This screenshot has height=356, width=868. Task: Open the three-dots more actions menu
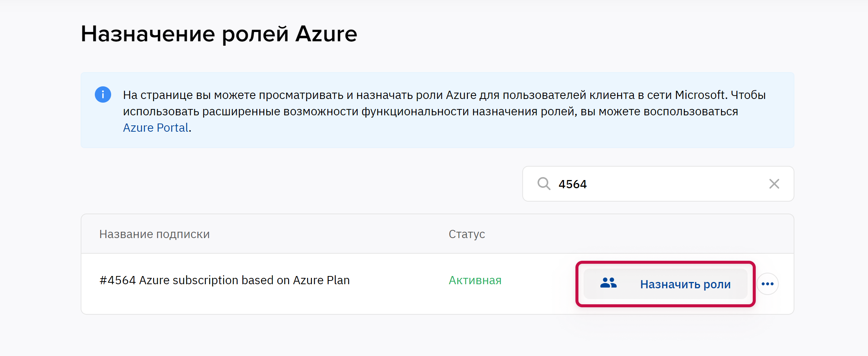767,284
